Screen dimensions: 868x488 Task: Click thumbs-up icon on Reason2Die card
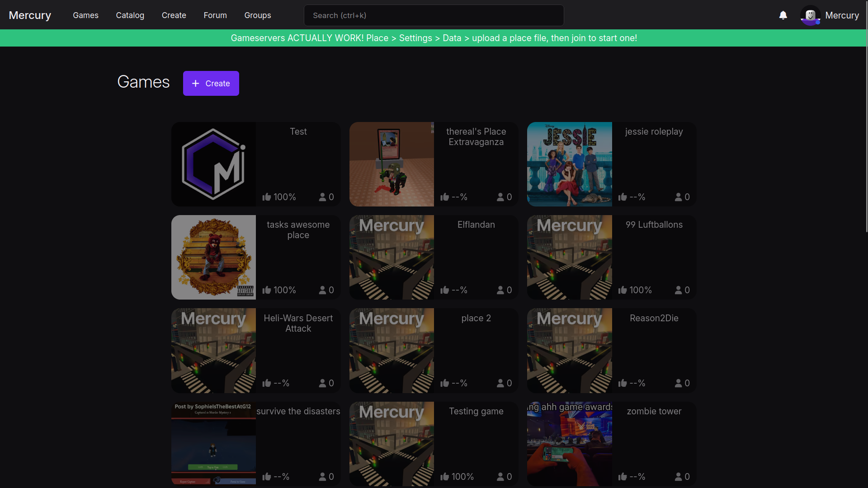point(623,383)
